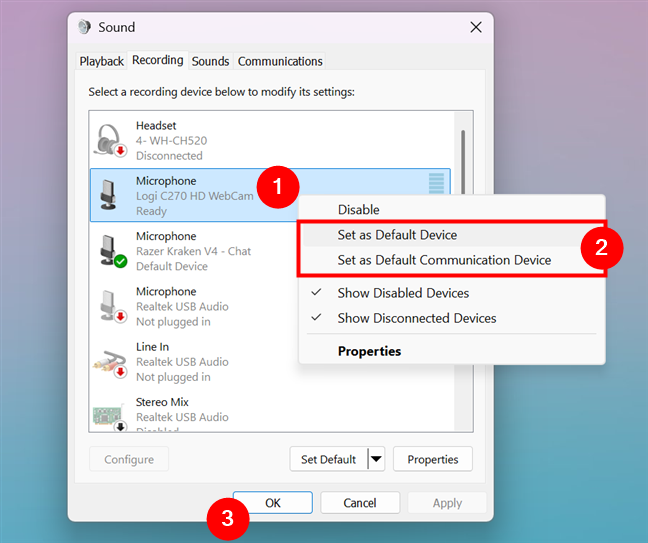648x543 pixels.
Task: Click the Realtek USB Audio microphone icon
Action: [112, 306]
